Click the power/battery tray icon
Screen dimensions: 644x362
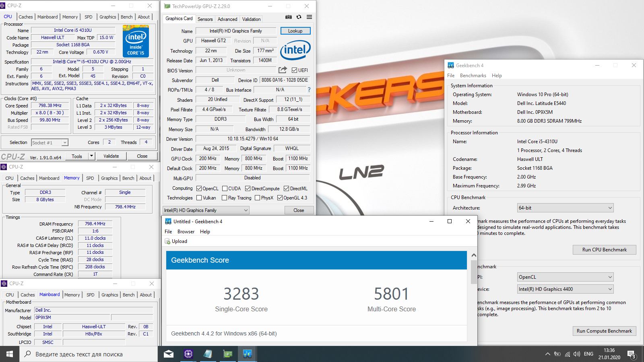click(x=557, y=354)
